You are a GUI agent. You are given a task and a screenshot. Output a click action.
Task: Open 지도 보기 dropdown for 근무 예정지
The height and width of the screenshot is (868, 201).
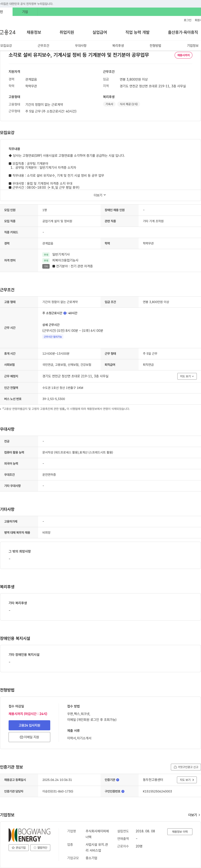click(x=187, y=376)
